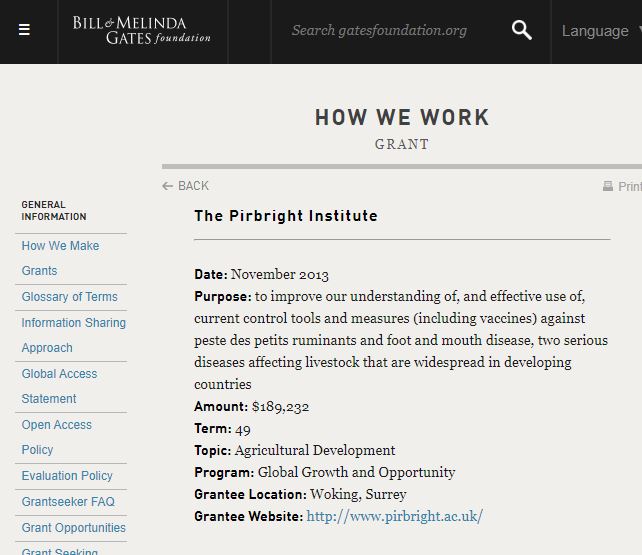Click the back arrow icon
The width and height of the screenshot is (642, 555).
(x=168, y=186)
